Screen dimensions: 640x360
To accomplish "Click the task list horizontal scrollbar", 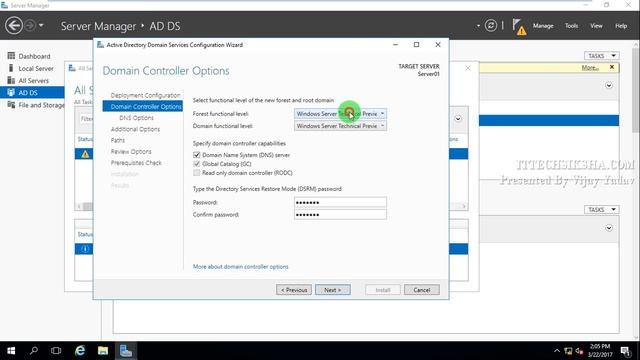I will pyautogui.click(x=271, y=207).
